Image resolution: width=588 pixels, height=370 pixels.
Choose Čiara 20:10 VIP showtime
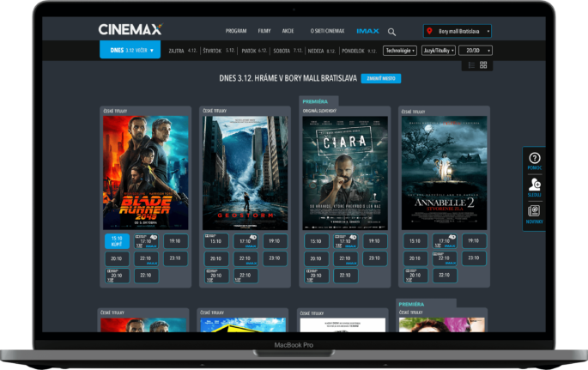point(317,276)
